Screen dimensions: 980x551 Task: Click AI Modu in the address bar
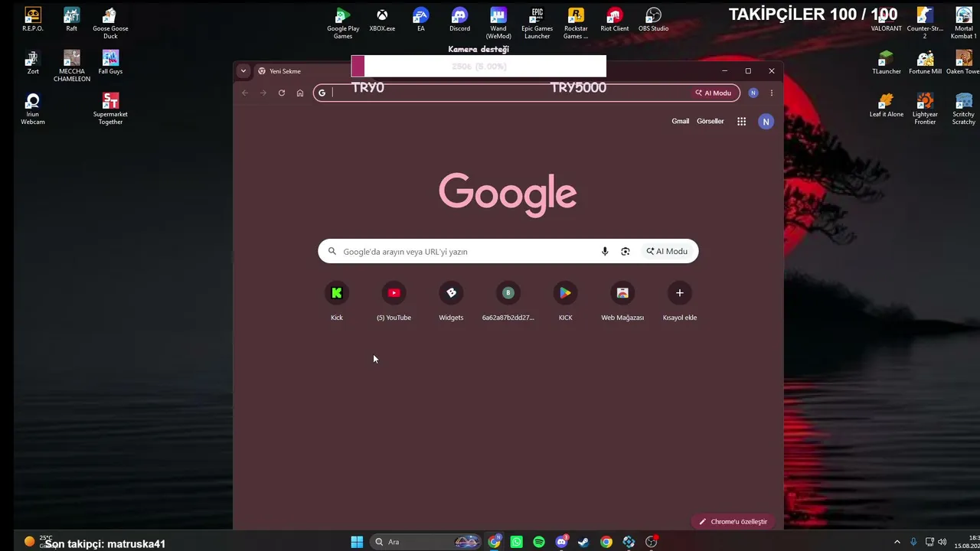click(x=714, y=93)
